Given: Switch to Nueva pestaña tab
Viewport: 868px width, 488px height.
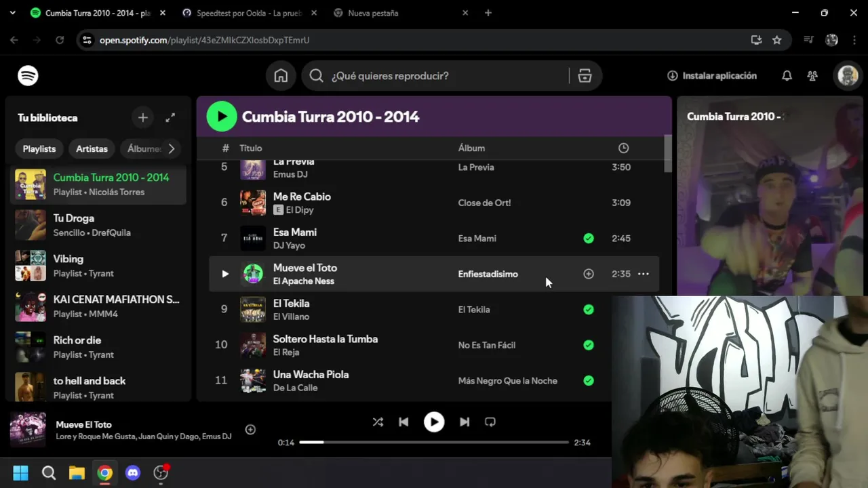Looking at the screenshot, I should click(401, 13).
